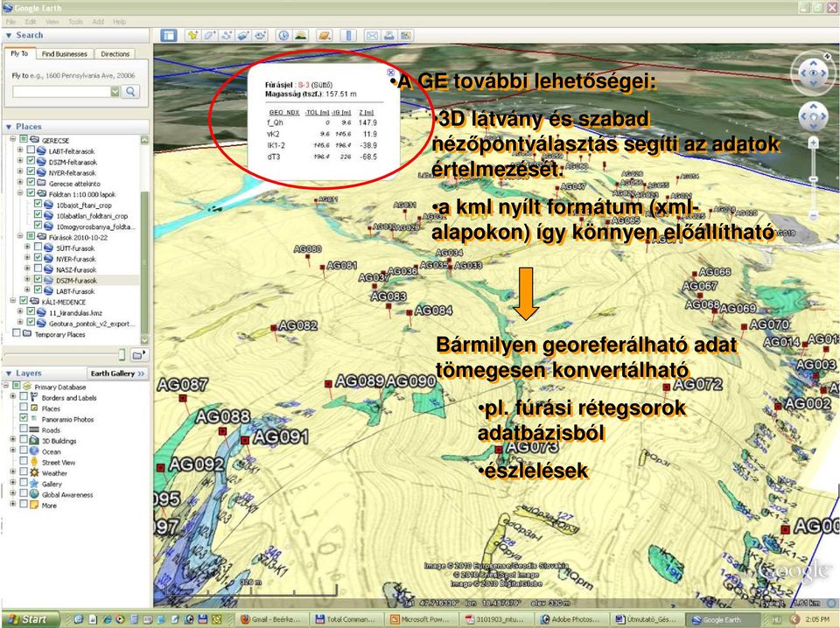Enable the Borders and Labels layer checkbox

point(24,397)
